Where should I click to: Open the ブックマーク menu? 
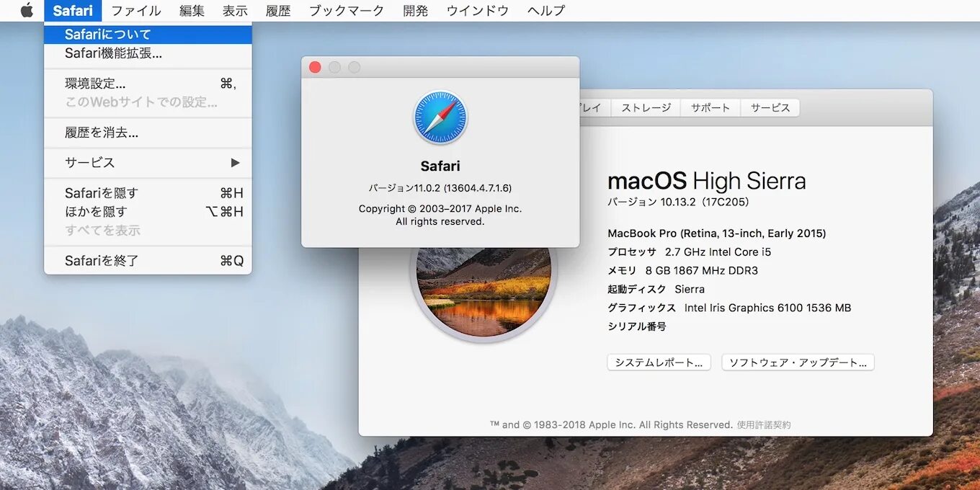tap(347, 10)
